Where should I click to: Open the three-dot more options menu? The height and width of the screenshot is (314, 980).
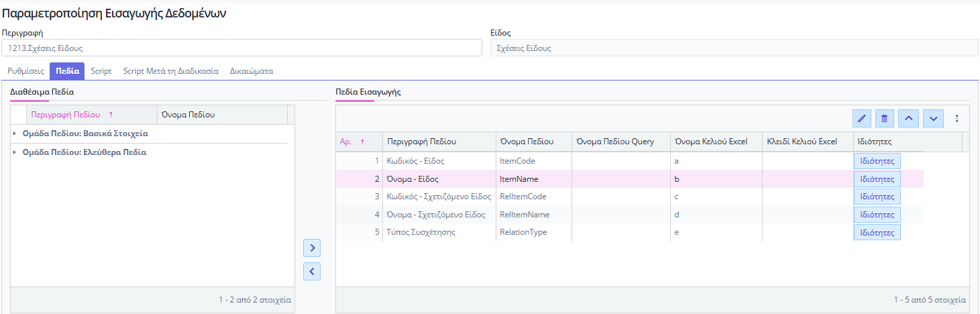click(957, 118)
